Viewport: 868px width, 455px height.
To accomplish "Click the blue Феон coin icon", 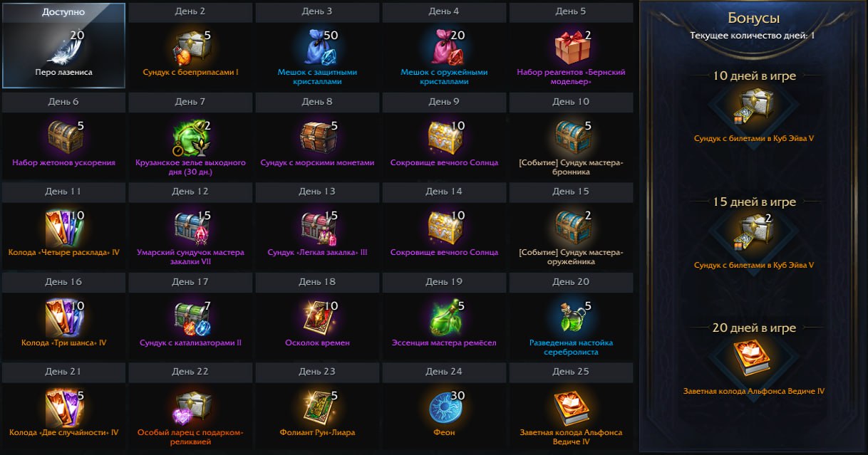I will coord(443,407).
